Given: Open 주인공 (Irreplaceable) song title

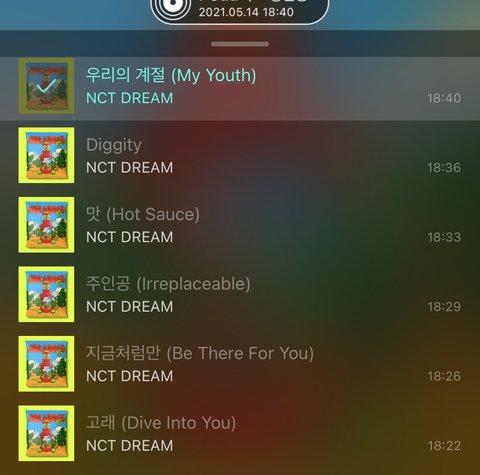Looking at the screenshot, I should click(168, 284).
